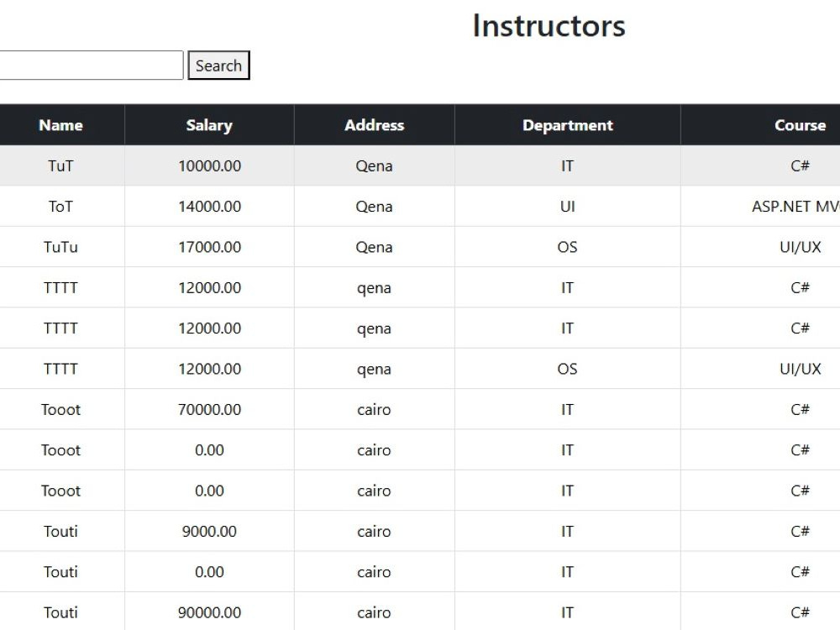Click the Search button

pyautogui.click(x=218, y=66)
